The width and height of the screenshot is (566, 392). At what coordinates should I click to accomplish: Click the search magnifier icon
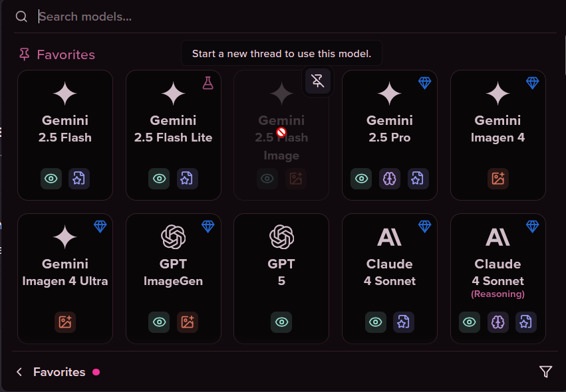pos(22,17)
